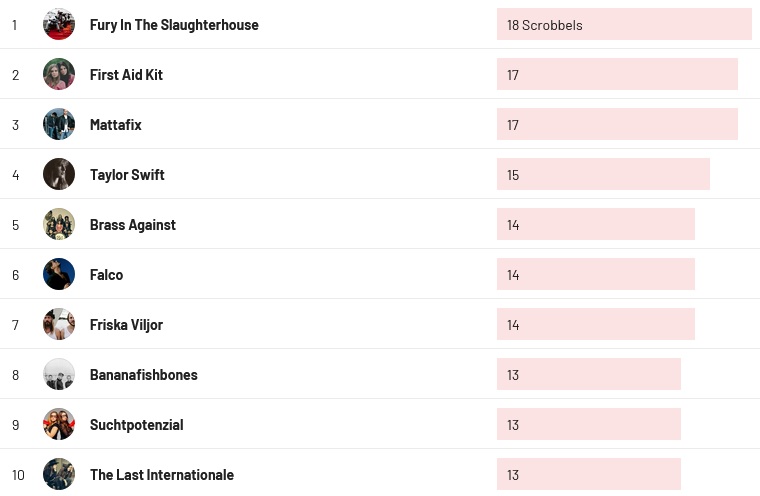Click Suchtpotenzial avatar image
The image size is (760, 496).
(x=59, y=424)
